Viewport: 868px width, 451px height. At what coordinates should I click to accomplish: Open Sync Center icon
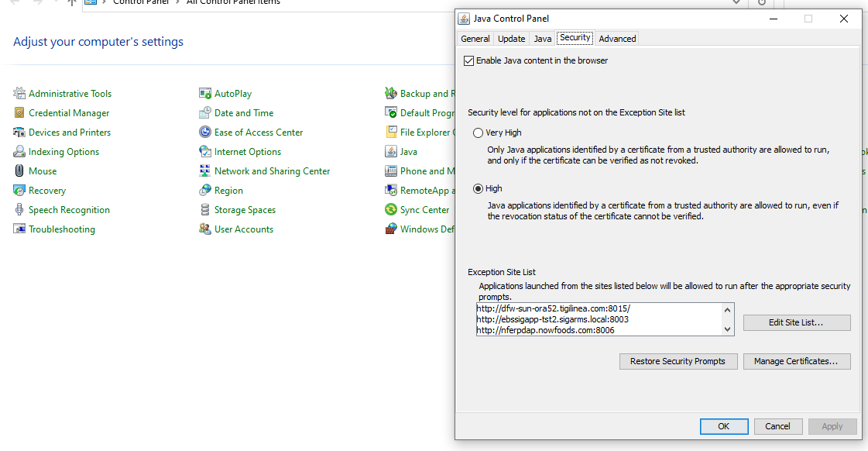[391, 209]
